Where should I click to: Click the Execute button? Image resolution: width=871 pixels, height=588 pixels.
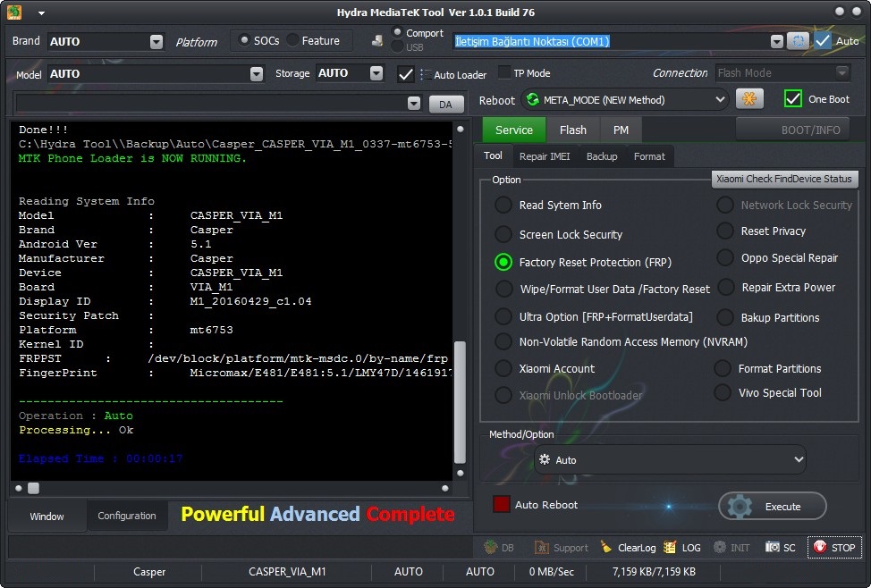pos(772,507)
